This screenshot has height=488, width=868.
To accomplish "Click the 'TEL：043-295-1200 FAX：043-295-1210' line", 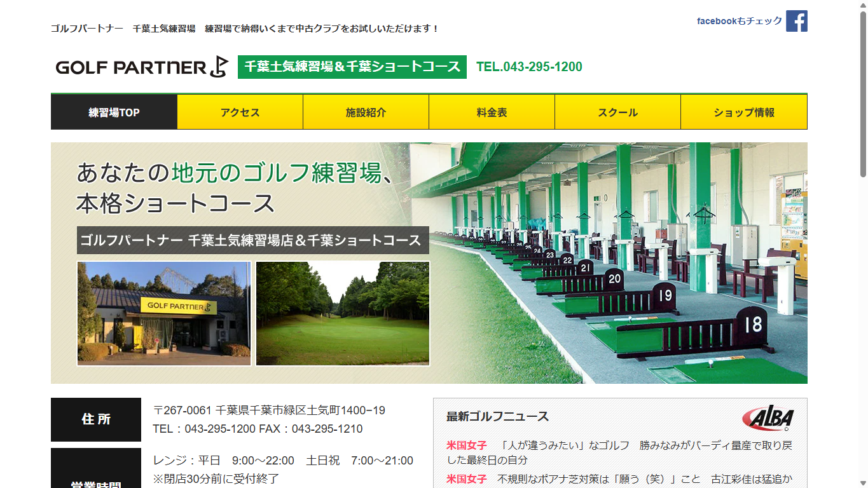I will [x=258, y=429].
